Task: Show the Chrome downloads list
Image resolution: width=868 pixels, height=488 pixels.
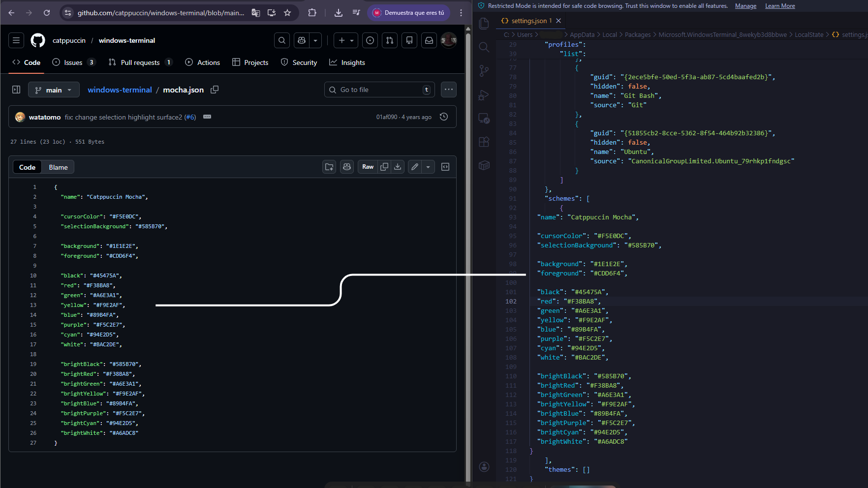Action: [x=338, y=13]
